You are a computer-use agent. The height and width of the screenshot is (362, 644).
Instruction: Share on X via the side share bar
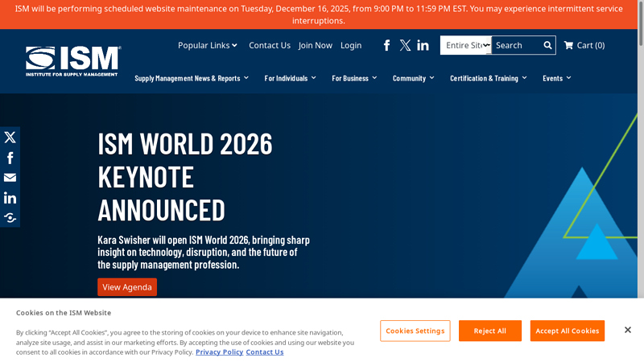[x=10, y=137]
